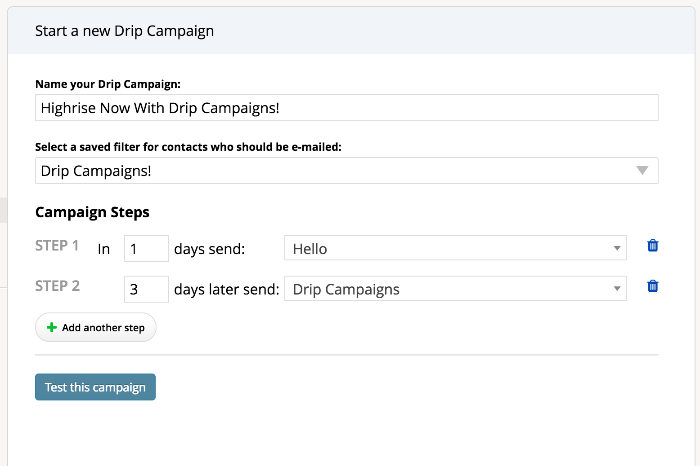The image size is (700, 466).
Task: Open the Step 2 template dropdown showing Drip Campaigns
Action: (455, 288)
